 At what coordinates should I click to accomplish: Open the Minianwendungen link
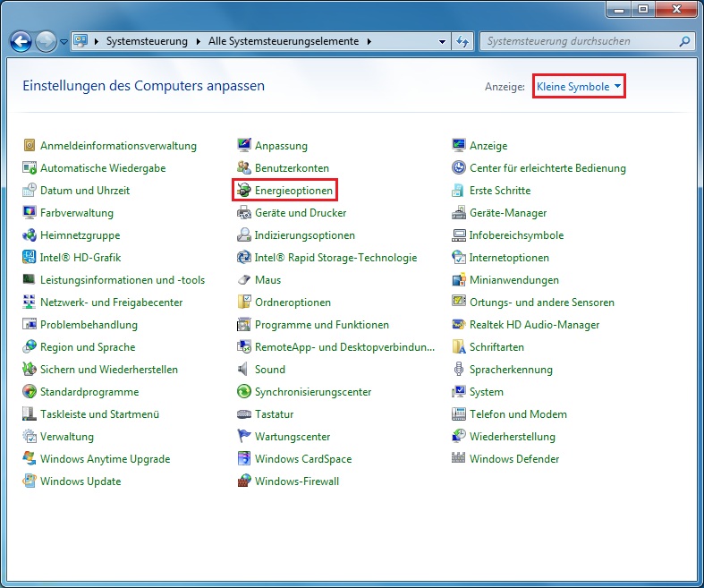(514, 280)
